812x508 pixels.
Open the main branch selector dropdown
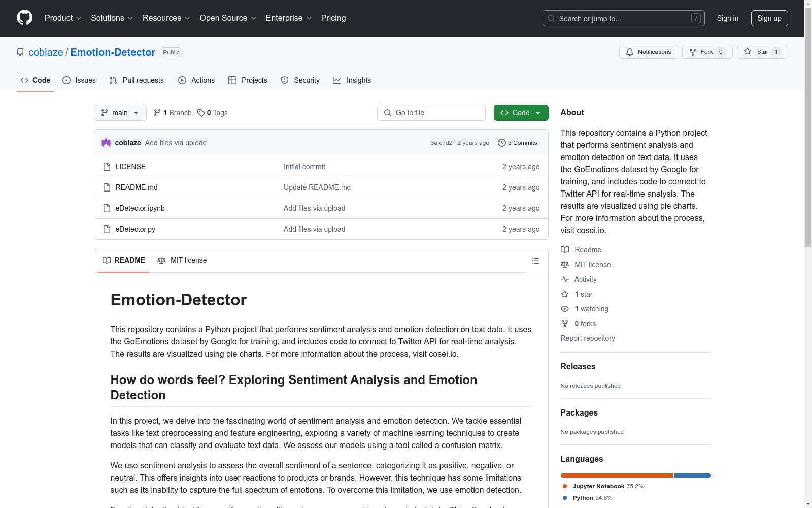point(120,113)
